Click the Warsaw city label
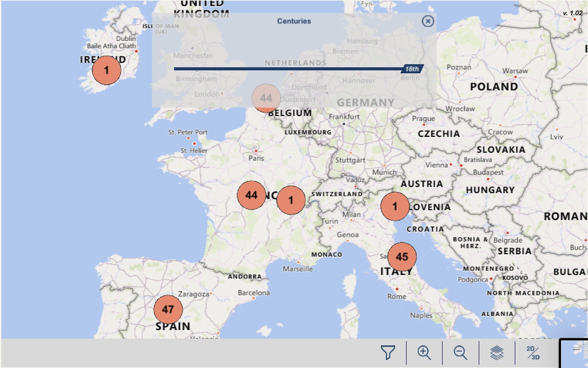The height and width of the screenshot is (368, 588). tap(515, 71)
